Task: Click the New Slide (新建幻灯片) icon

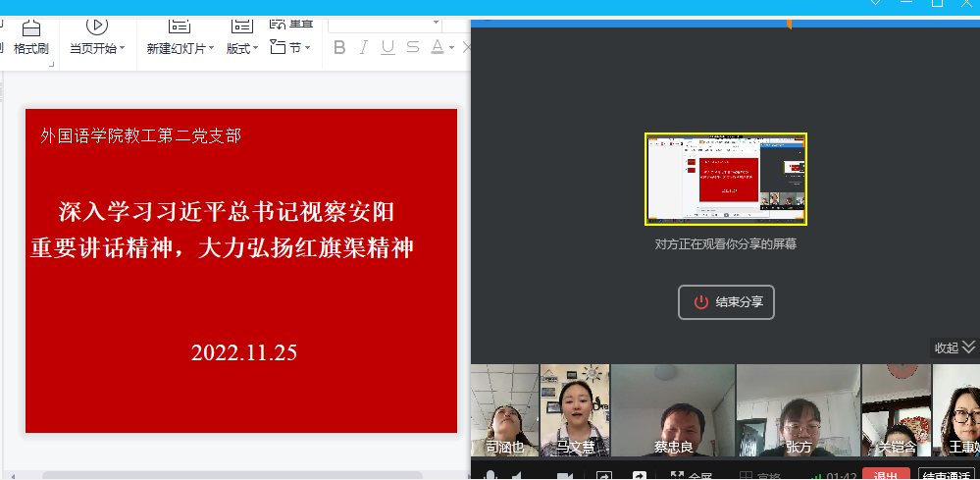Action: [x=180, y=26]
